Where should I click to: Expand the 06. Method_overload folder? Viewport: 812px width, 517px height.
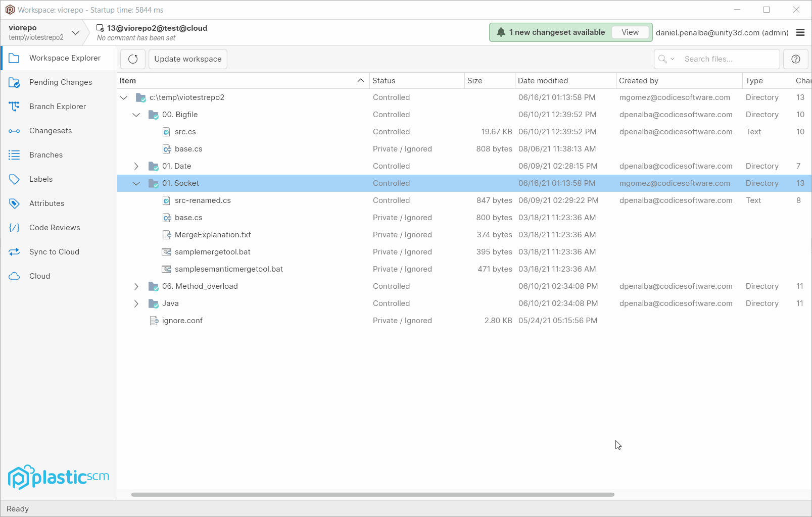point(136,286)
